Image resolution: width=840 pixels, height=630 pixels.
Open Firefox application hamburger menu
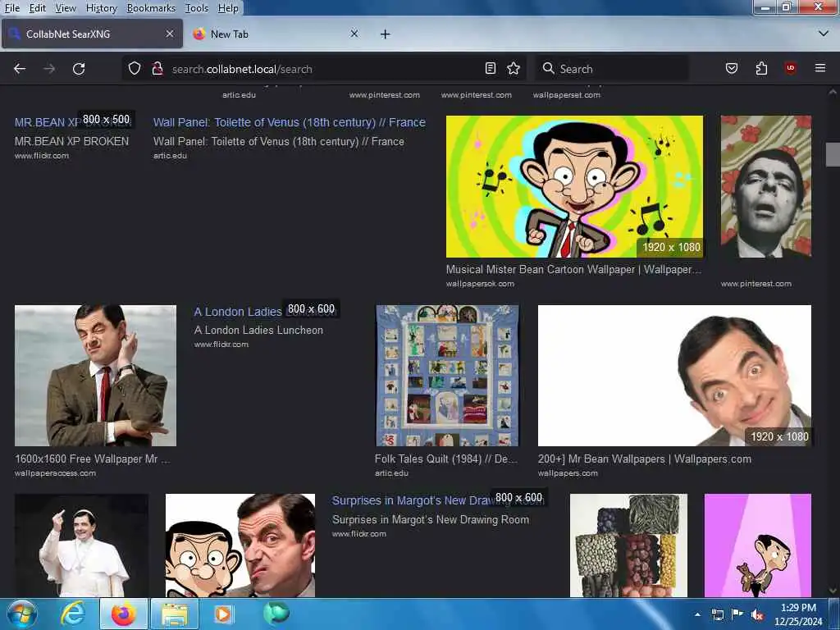[820, 69]
